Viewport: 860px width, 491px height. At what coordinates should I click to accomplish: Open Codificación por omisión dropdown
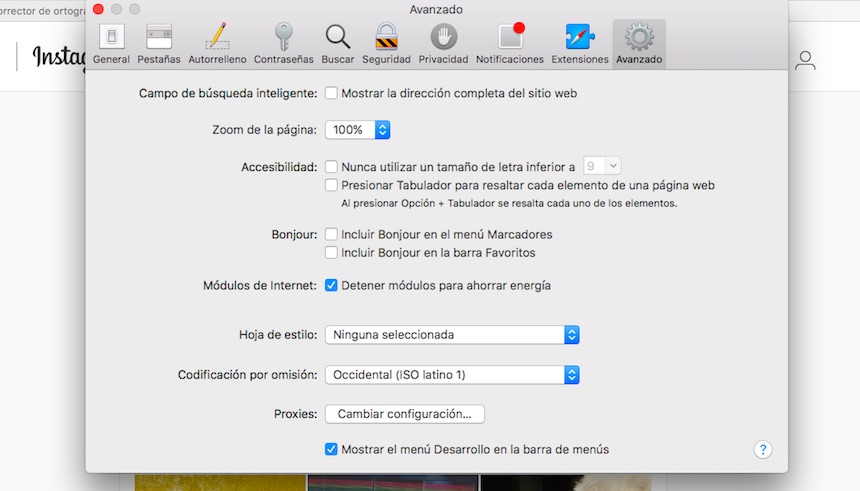(x=452, y=375)
